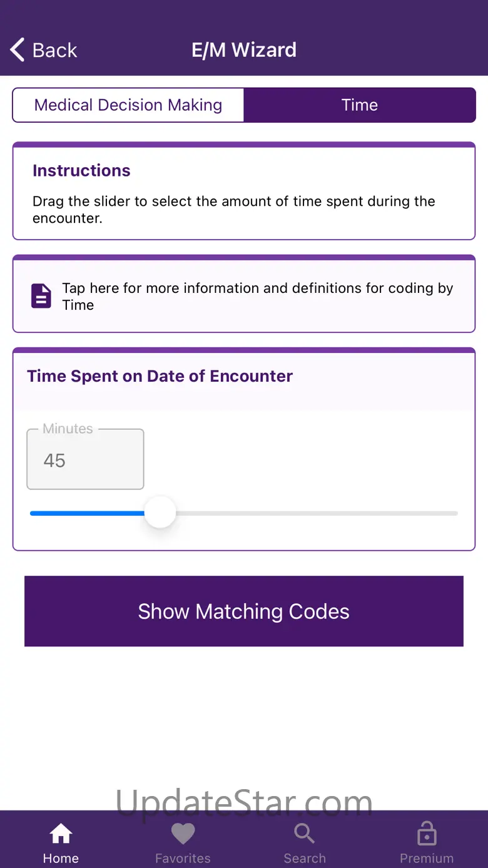Switch to Medical Decision Making tab
The image size is (488, 868).
pos(128,105)
